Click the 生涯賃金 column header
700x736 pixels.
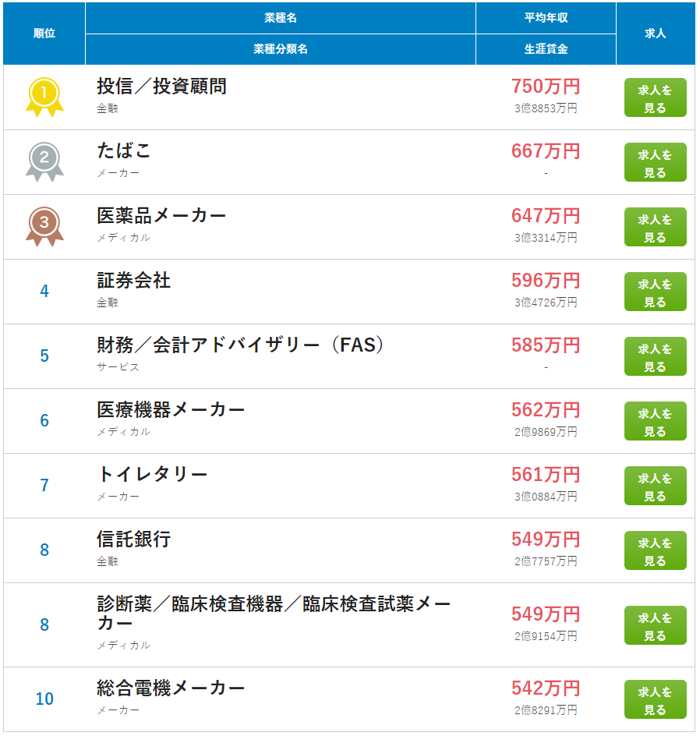(546, 49)
